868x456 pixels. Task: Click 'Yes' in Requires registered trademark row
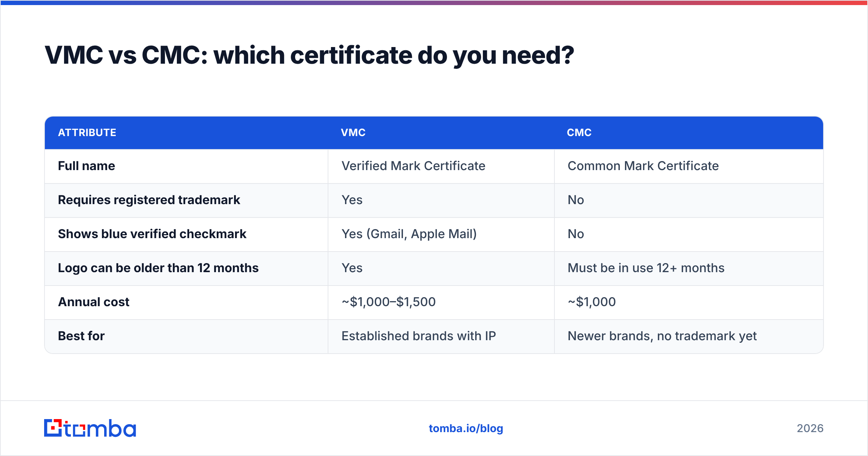point(352,200)
